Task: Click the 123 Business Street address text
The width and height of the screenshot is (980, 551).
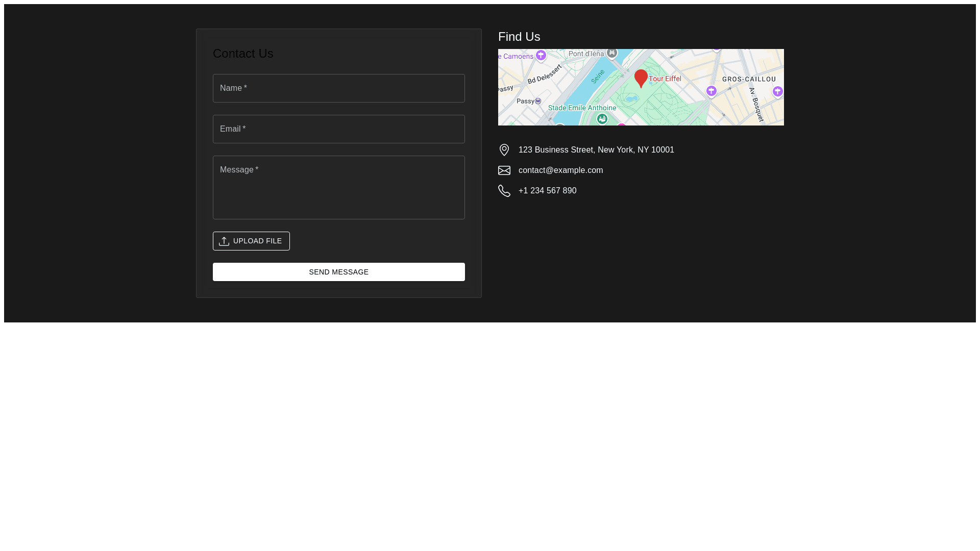Action: 596,150
